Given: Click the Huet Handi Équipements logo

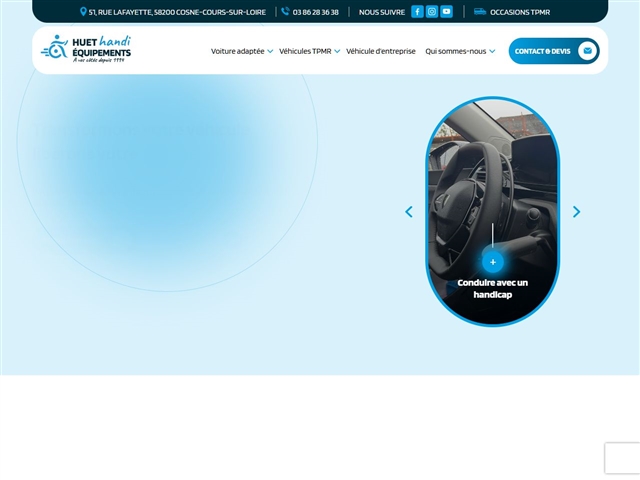Looking at the screenshot, I should pyautogui.click(x=86, y=49).
